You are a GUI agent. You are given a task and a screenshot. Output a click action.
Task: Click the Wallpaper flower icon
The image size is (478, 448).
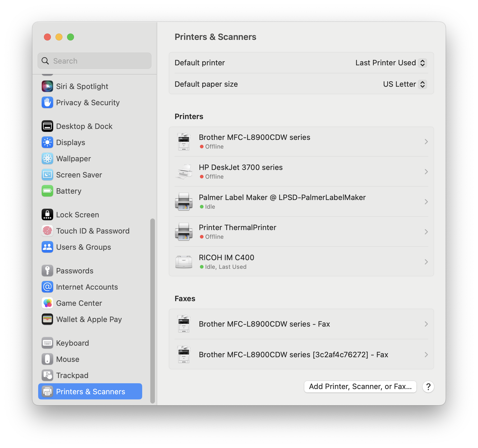pos(47,158)
